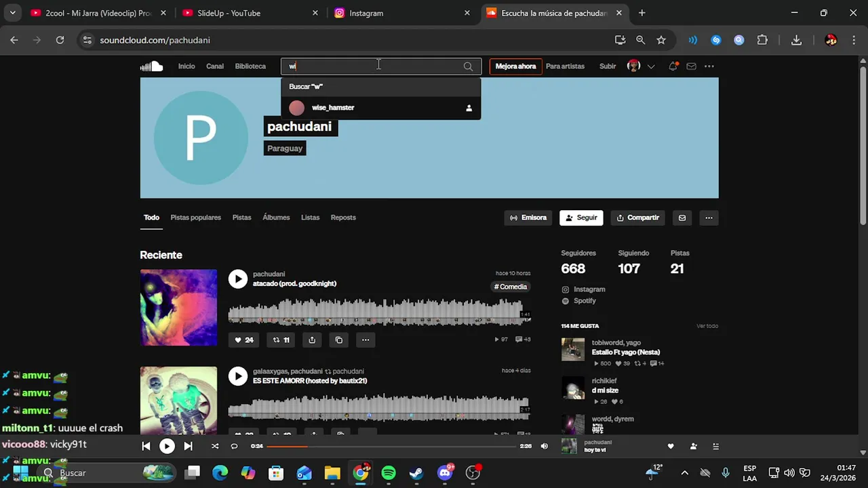Image resolution: width=868 pixels, height=488 pixels.
Task: Open the #Comedia tag
Action: pyautogui.click(x=511, y=287)
